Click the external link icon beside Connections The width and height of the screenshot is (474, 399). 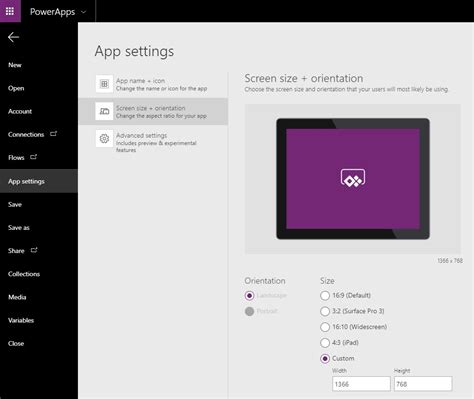(x=53, y=134)
